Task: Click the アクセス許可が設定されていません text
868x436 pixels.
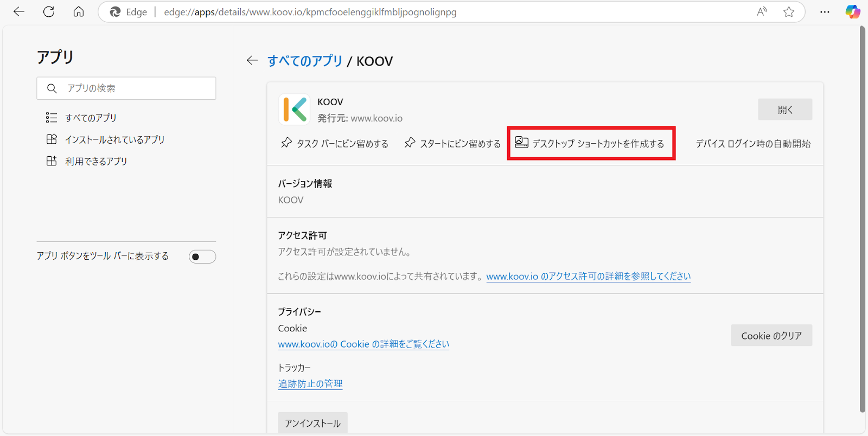Action: [346, 252]
